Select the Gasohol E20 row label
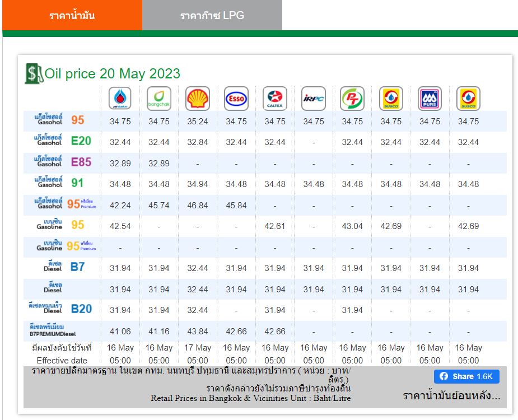The height and width of the screenshot is (420, 518). 62,141
